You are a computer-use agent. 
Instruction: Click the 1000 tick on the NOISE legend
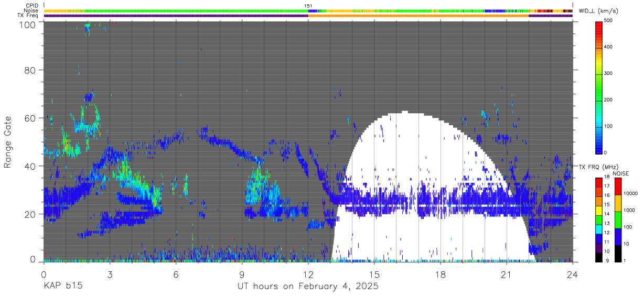point(630,210)
